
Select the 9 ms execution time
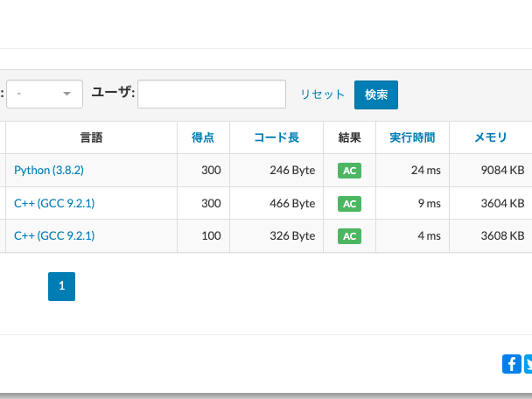point(430,203)
